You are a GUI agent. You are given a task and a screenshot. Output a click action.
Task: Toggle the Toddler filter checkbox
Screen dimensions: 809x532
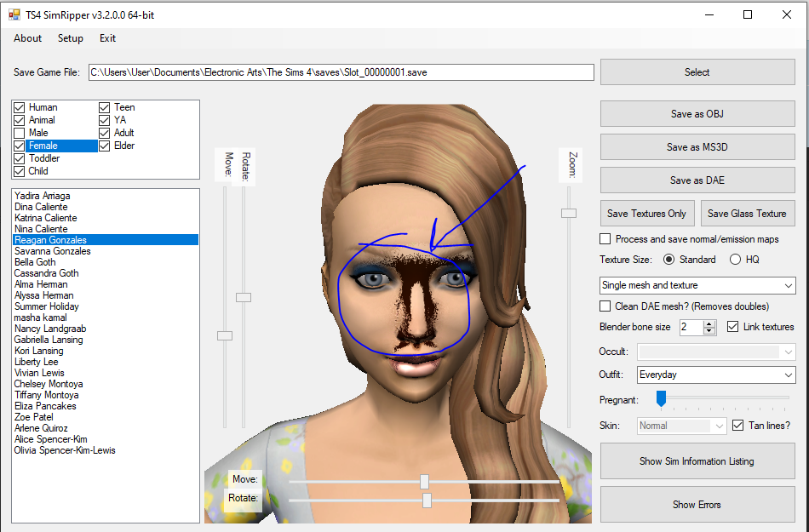click(x=19, y=158)
